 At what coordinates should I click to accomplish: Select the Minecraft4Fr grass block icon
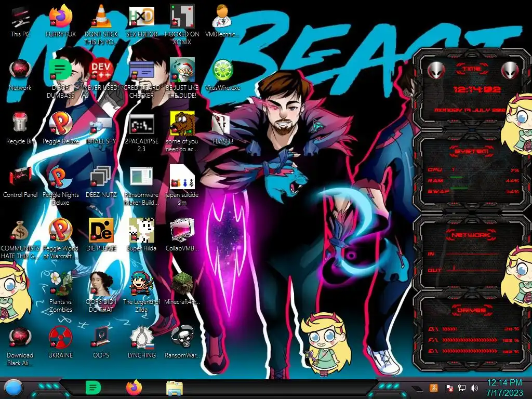click(x=182, y=284)
